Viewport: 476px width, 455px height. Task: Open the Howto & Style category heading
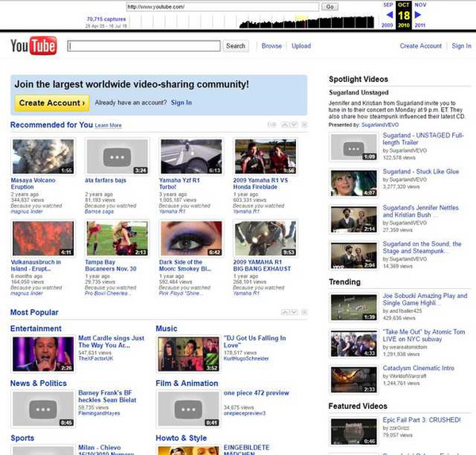pos(181,438)
